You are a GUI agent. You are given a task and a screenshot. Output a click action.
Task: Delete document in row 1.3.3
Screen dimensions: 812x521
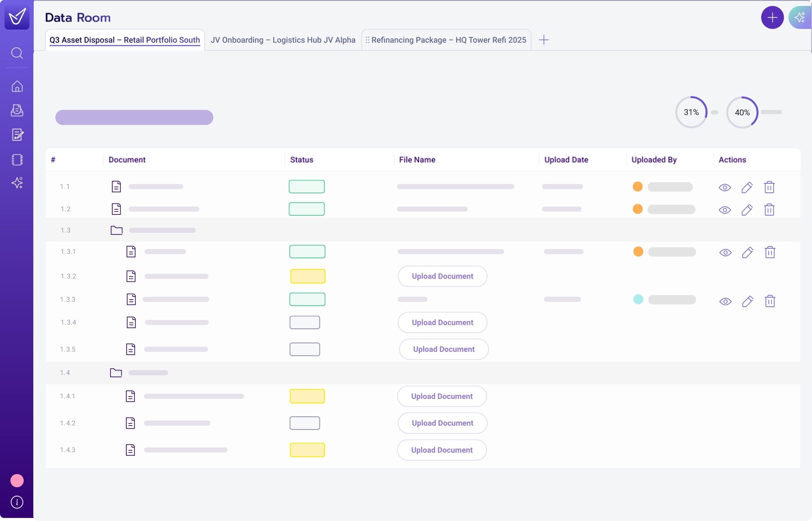click(770, 301)
